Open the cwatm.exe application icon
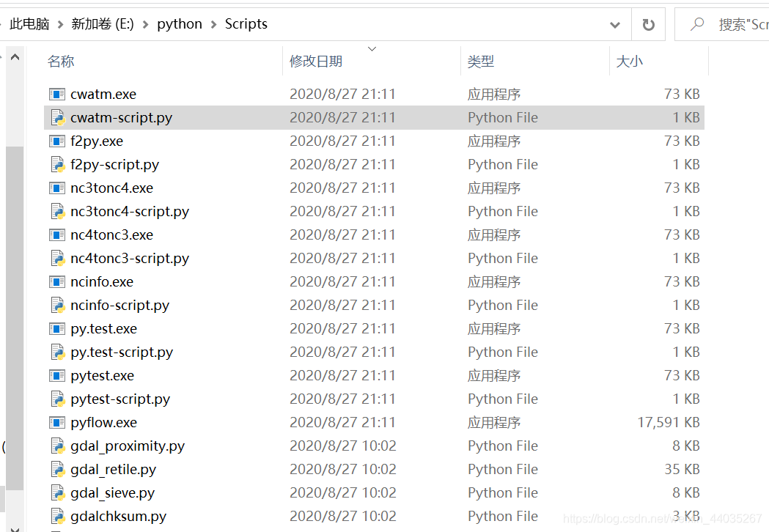769x532 pixels. click(56, 94)
